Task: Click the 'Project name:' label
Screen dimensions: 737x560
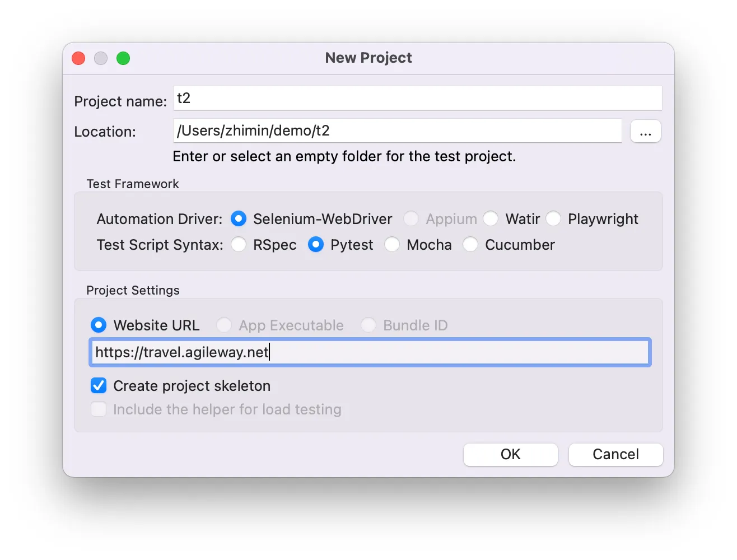Action: coord(120,101)
